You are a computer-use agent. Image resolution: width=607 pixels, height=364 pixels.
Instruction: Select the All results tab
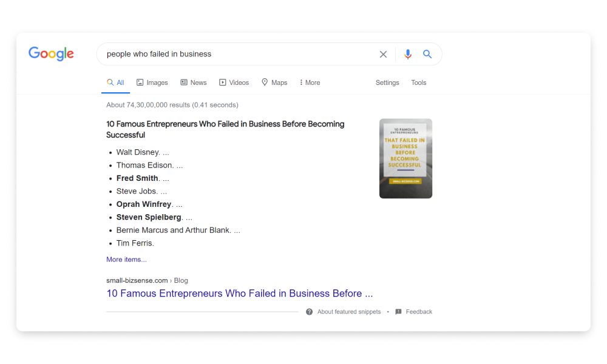click(x=116, y=83)
